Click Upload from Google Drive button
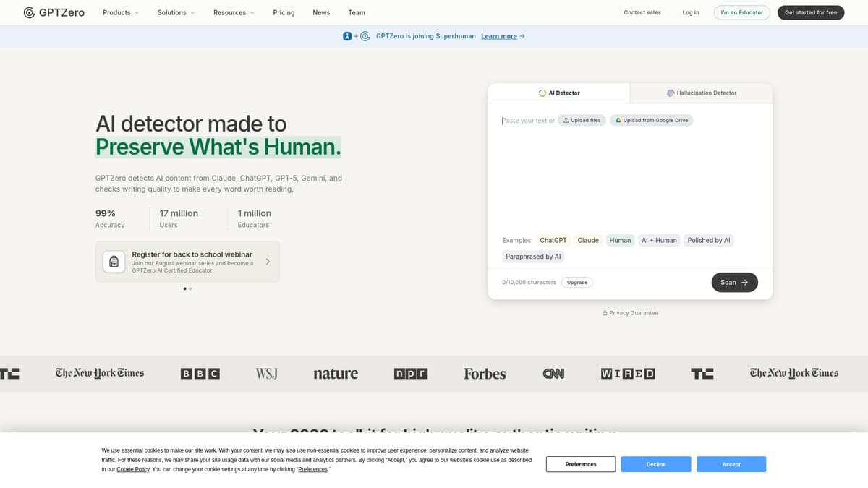The width and height of the screenshot is (868, 488). click(x=651, y=120)
